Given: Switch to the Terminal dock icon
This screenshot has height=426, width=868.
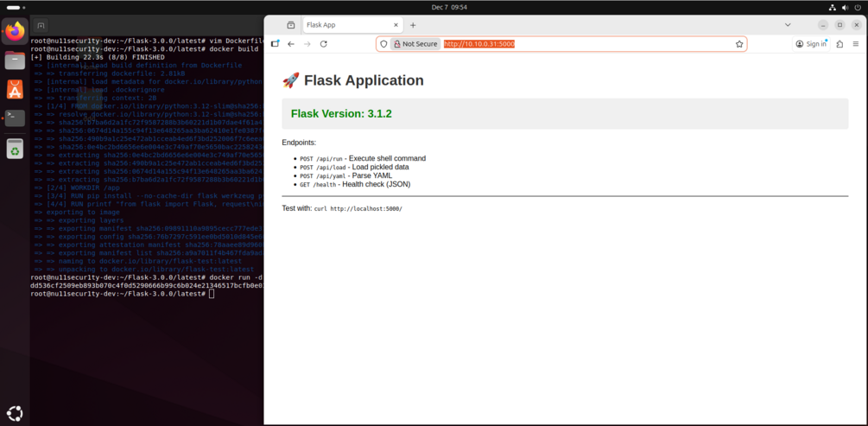Looking at the screenshot, I should [15, 118].
